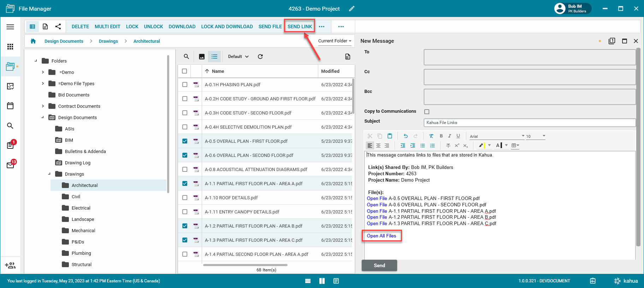This screenshot has width=644, height=288.
Task: Click SEND LINK in the toolbar
Action: (x=300, y=27)
